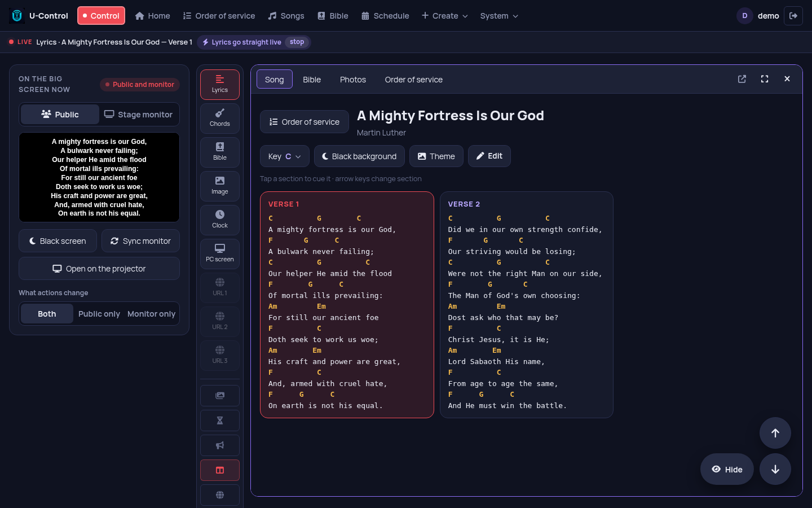Select the URL 1 source
Image resolution: width=812 pixels, height=508 pixels.
coord(220,288)
